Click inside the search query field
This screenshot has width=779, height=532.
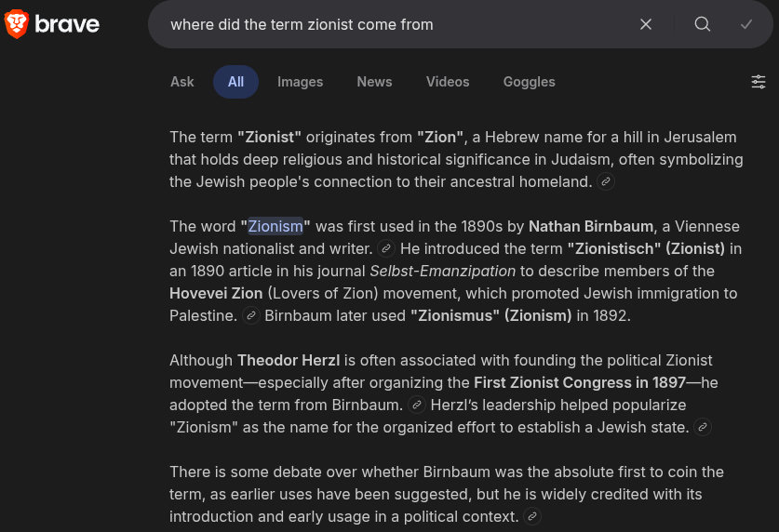tap(391, 24)
